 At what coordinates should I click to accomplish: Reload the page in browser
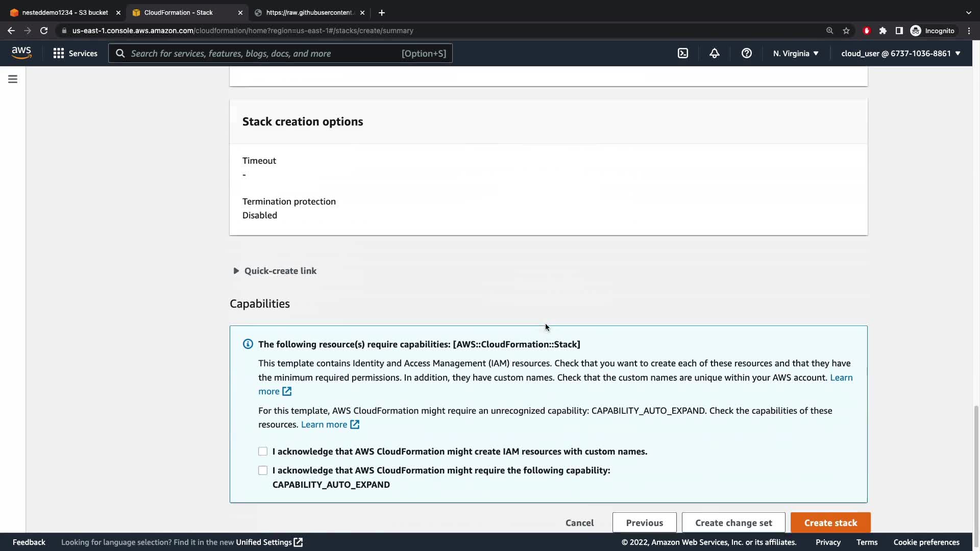tap(44, 31)
